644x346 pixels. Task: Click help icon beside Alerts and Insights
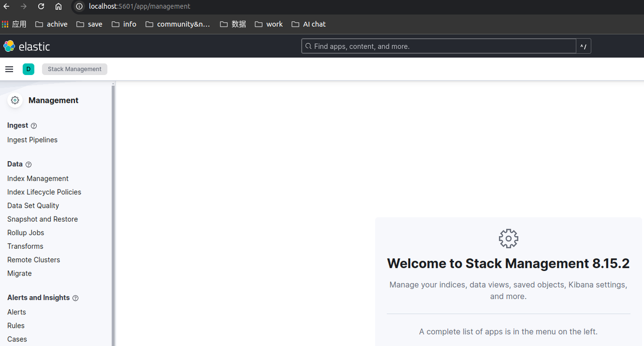point(75,298)
